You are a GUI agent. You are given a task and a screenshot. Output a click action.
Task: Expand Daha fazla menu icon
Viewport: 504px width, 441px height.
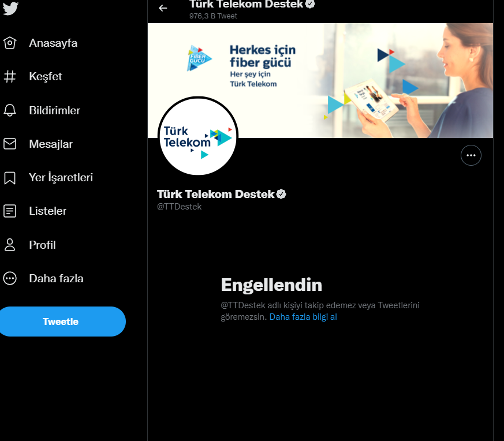pos(10,278)
